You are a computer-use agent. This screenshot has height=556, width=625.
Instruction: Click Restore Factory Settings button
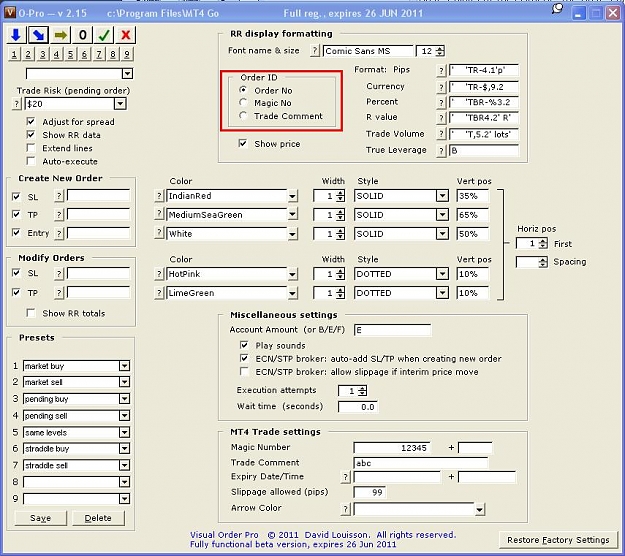pos(558,540)
